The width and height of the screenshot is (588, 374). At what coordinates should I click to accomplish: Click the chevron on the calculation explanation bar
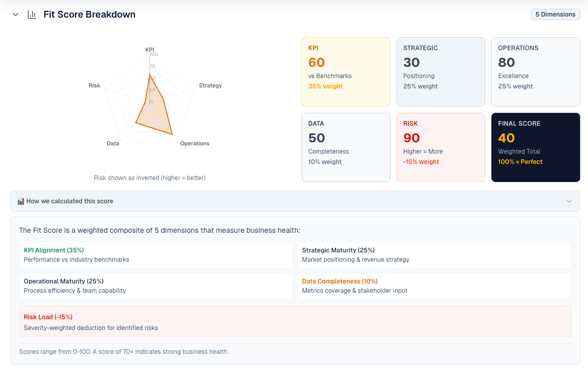pos(569,201)
